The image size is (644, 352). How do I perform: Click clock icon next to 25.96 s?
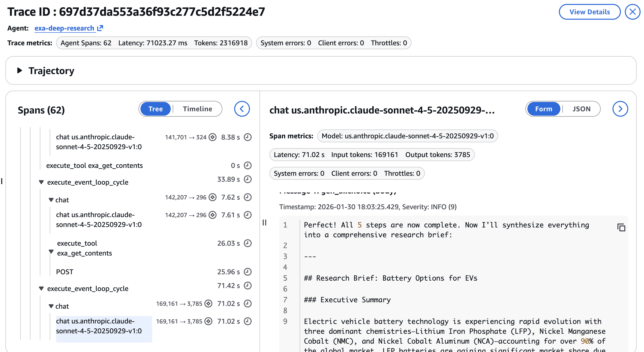(247, 272)
